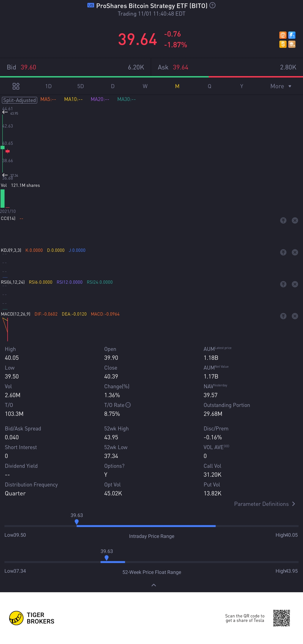Collapse the quote details with up chevron
This screenshot has width=303, height=644.
point(154,585)
